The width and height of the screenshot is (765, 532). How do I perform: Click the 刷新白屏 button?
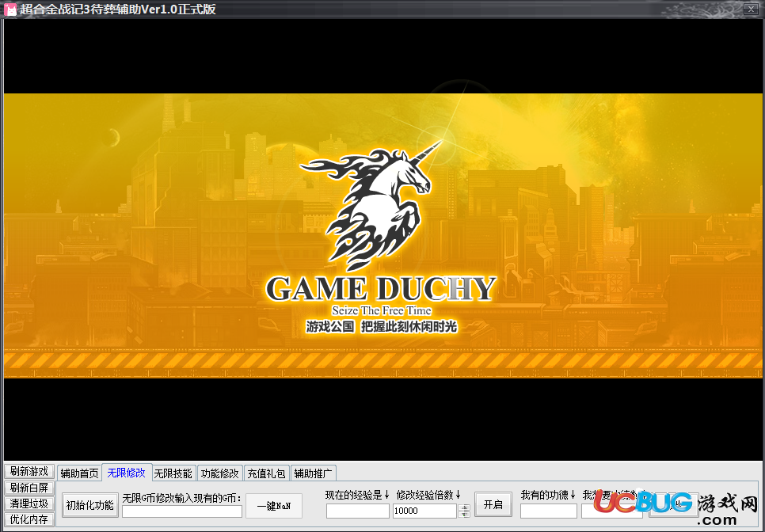point(29,488)
